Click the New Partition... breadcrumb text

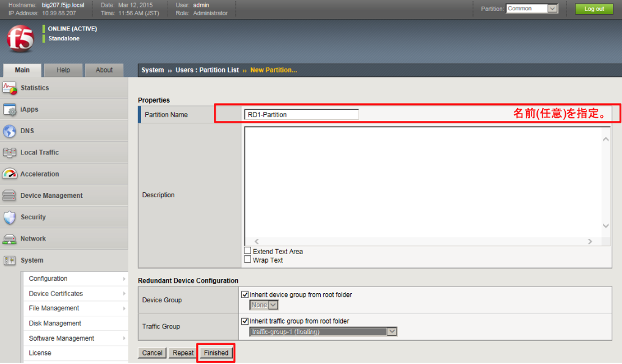(x=274, y=70)
